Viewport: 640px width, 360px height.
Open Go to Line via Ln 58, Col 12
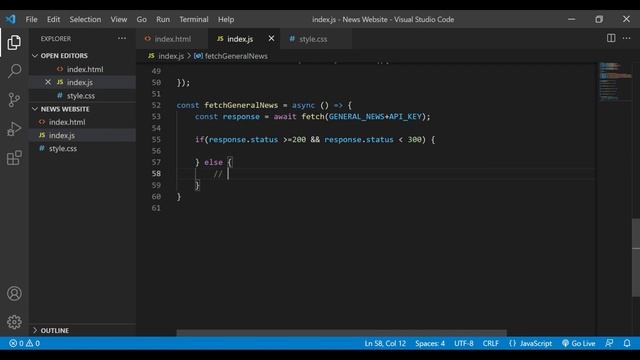pyautogui.click(x=385, y=343)
